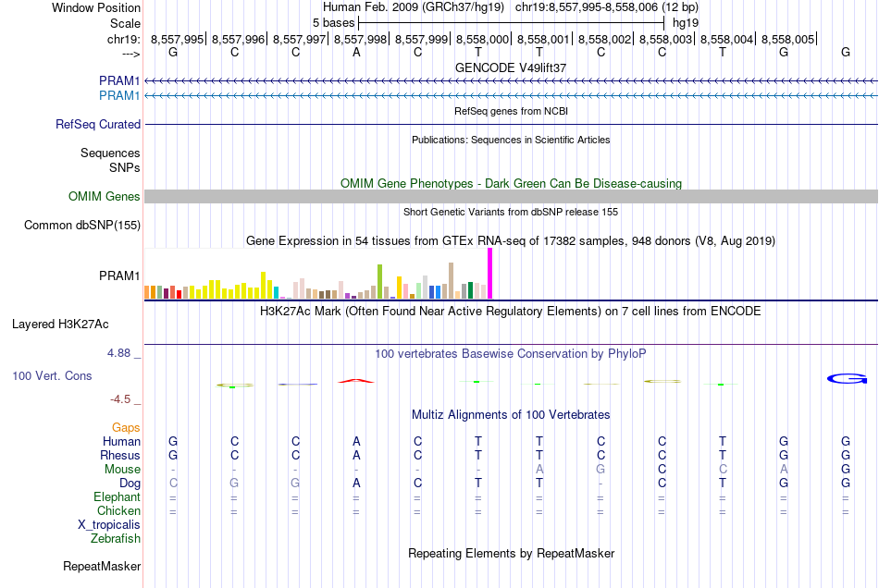Select the Chicken species label
The height and width of the screenshot is (588, 879).
[x=118, y=510]
